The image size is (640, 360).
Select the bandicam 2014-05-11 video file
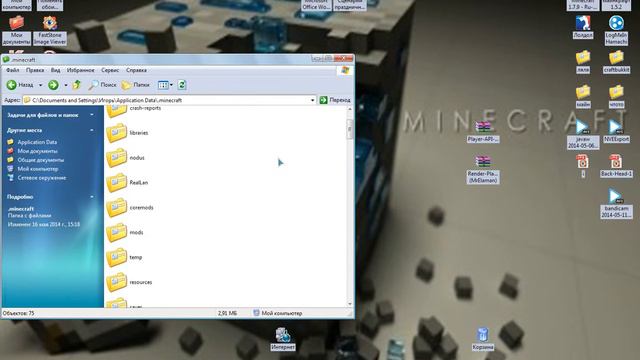pyautogui.click(x=616, y=203)
